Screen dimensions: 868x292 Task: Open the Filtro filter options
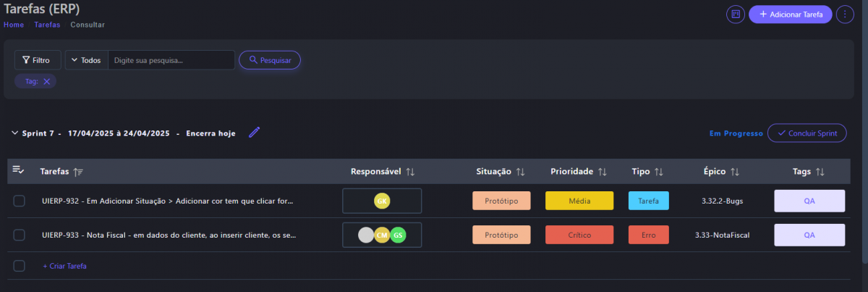37,60
